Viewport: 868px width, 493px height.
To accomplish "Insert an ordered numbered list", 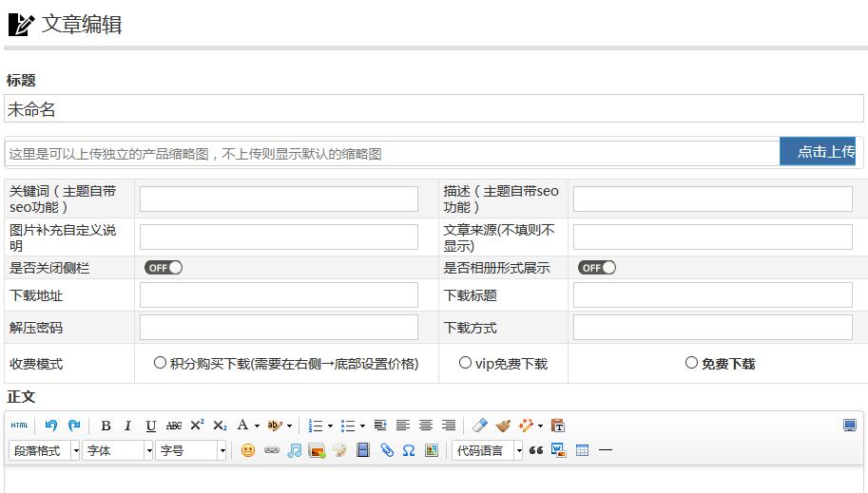I will pos(316,426).
